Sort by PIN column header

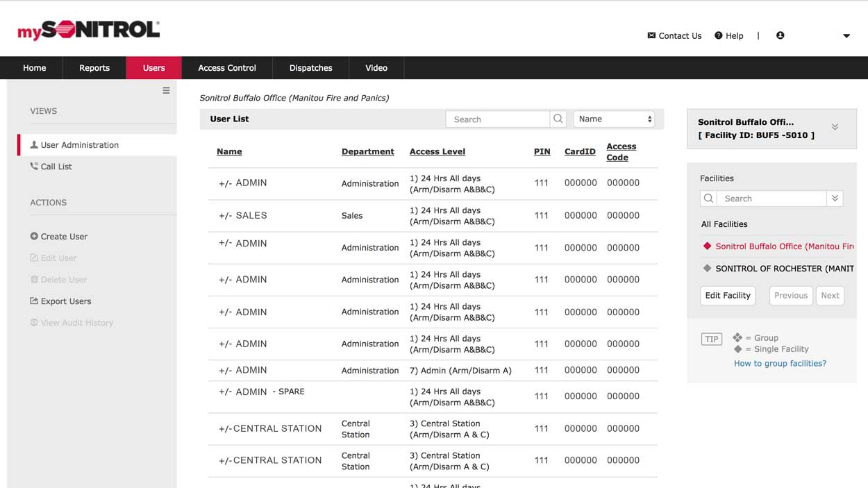[542, 151]
